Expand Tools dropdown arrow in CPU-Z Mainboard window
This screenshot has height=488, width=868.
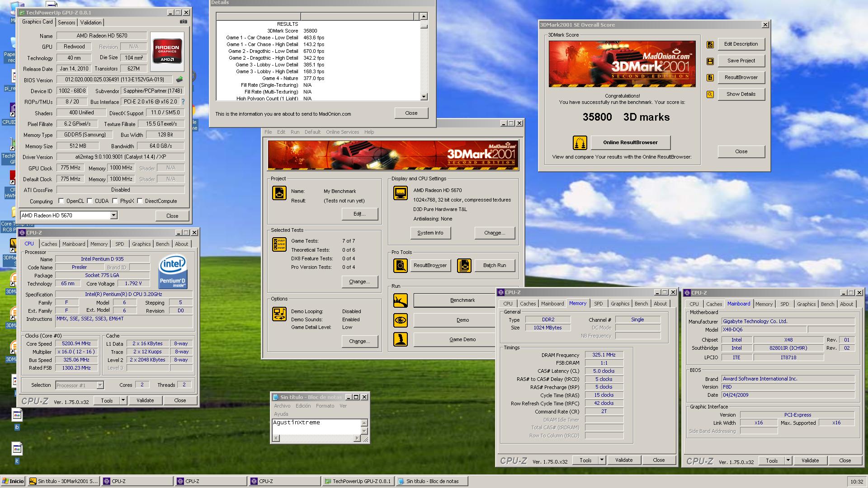(788, 461)
